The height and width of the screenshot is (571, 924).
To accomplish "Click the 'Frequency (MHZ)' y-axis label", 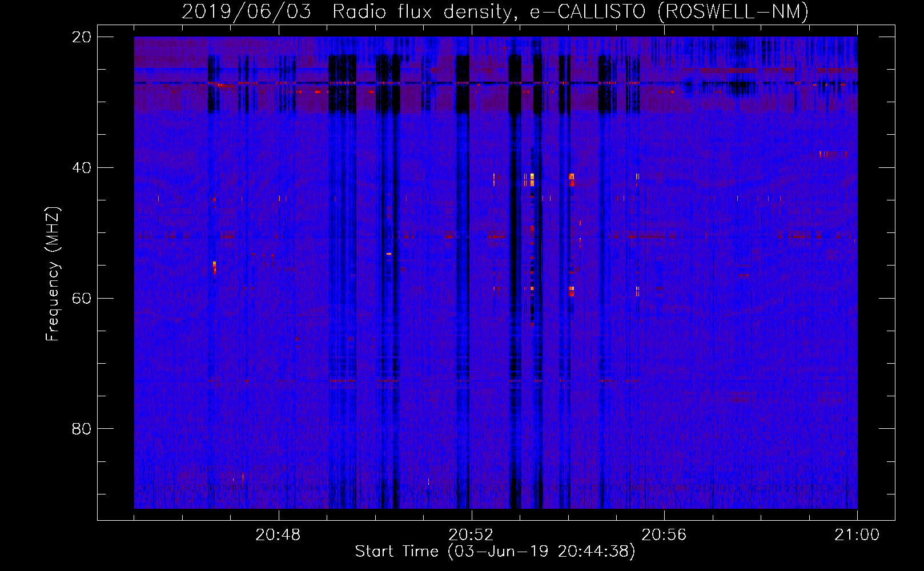I will tap(53, 274).
